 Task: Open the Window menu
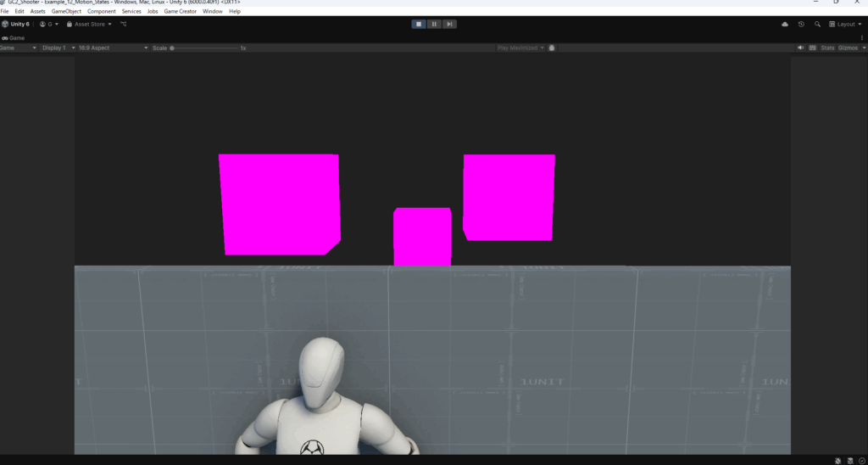[213, 11]
